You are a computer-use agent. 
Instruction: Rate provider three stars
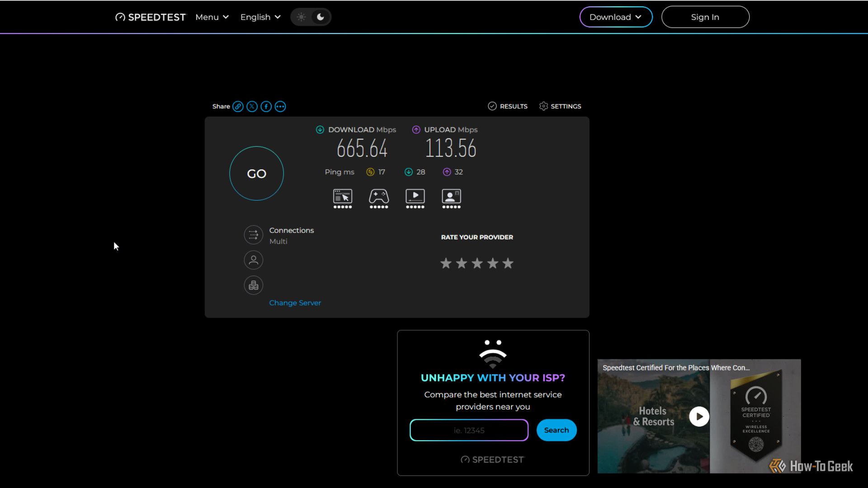click(x=477, y=263)
